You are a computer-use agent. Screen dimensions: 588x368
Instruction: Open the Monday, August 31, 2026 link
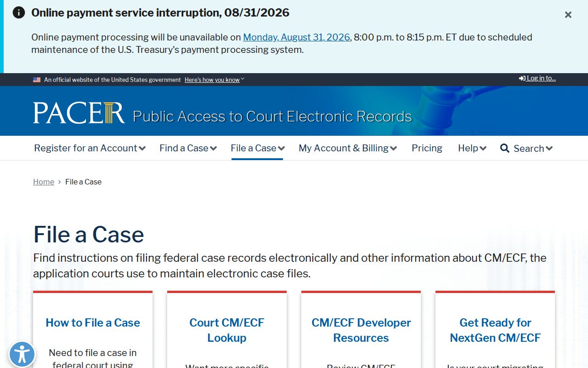[x=296, y=37]
